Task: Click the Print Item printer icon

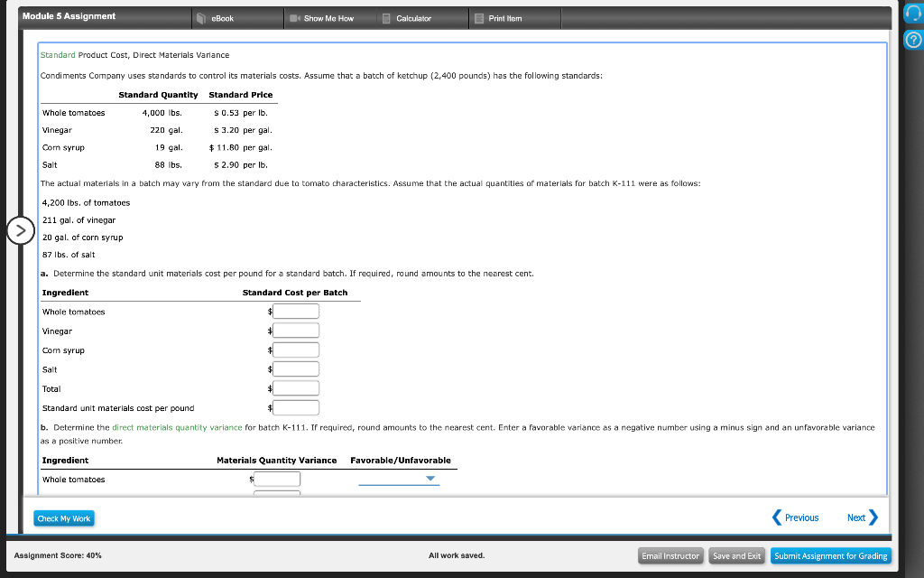Action: [x=479, y=18]
